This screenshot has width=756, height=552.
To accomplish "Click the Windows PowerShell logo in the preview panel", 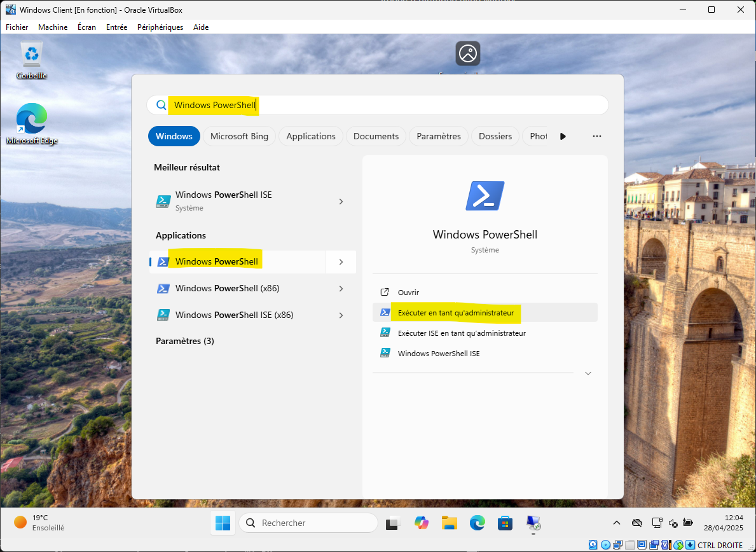I will (485, 196).
